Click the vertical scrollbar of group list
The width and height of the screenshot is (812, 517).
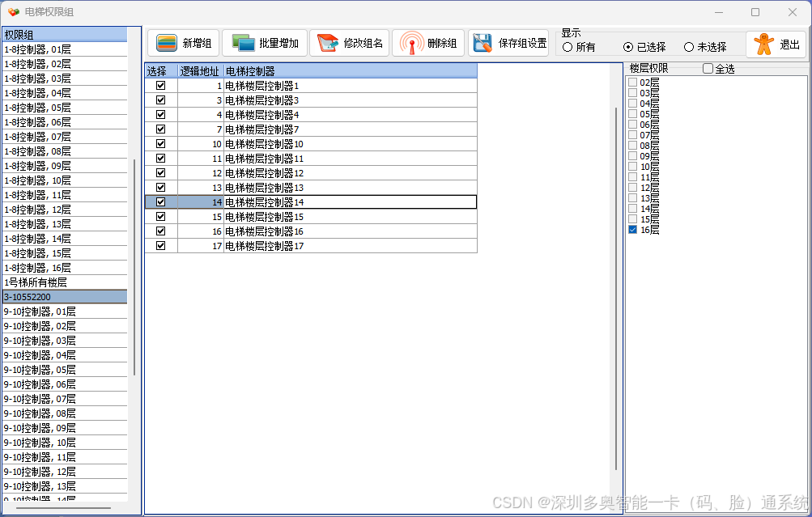pyautogui.click(x=134, y=267)
